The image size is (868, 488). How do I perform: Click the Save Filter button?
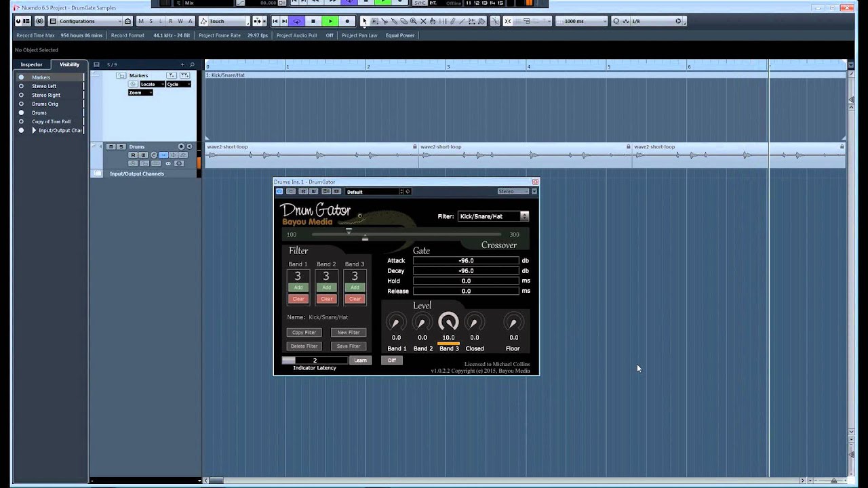pos(349,346)
